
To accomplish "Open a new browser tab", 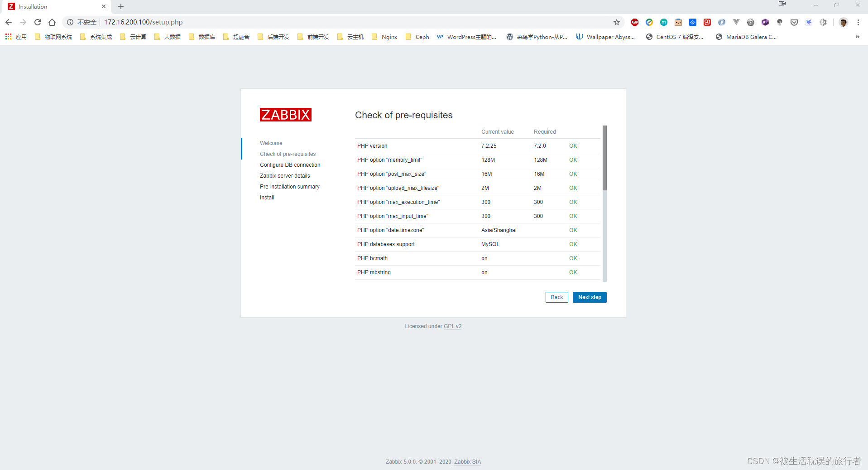I will (121, 6).
